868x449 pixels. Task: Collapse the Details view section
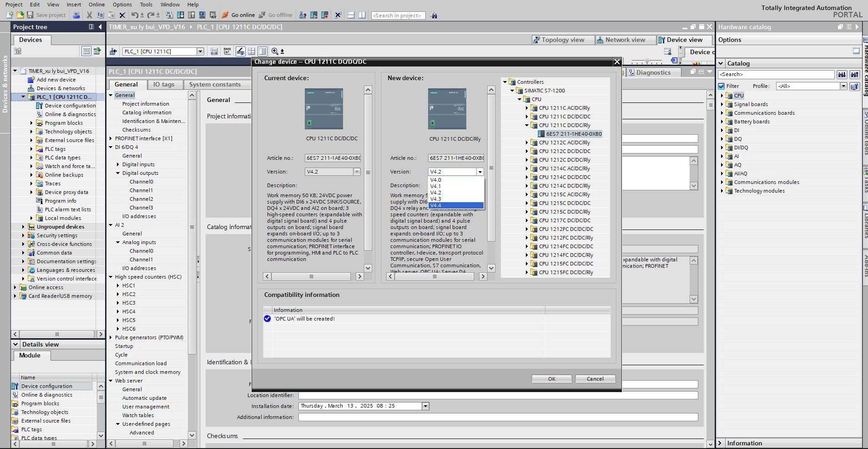click(x=15, y=344)
